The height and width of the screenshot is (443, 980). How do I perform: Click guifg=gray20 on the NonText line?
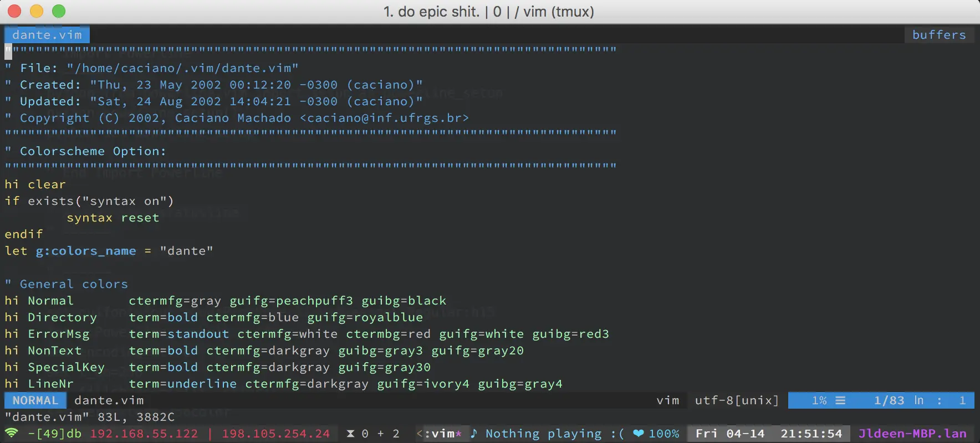click(x=478, y=351)
